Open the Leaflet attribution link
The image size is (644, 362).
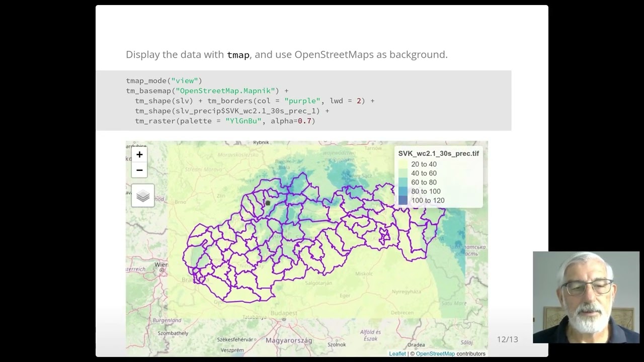pyautogui.click(x=397, y=353)
